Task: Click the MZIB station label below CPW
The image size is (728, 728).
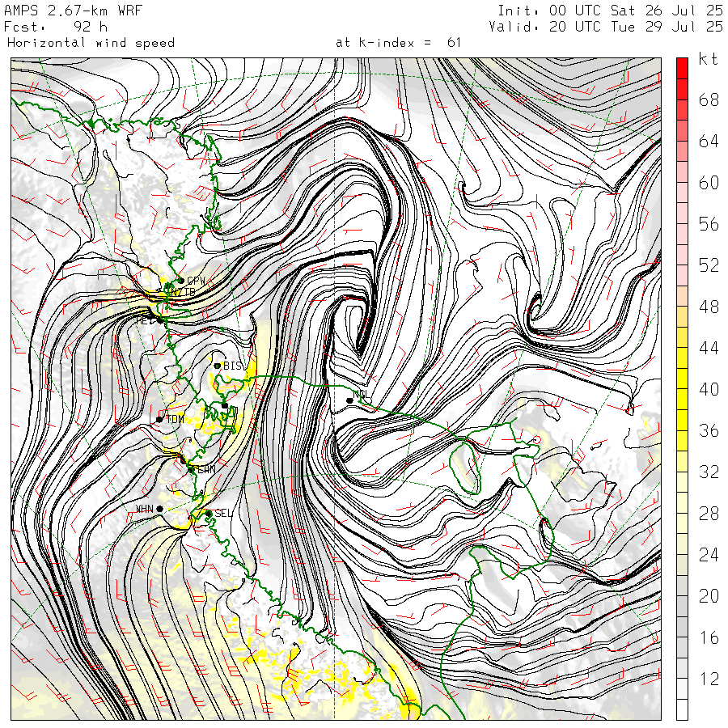Action: [183, 292]
